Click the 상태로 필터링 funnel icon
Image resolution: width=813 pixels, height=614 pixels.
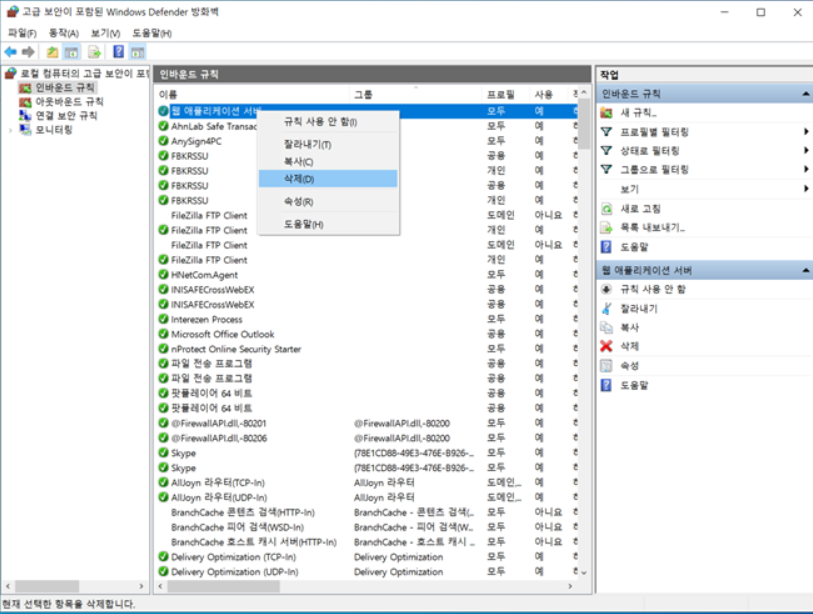click(606, 150)
